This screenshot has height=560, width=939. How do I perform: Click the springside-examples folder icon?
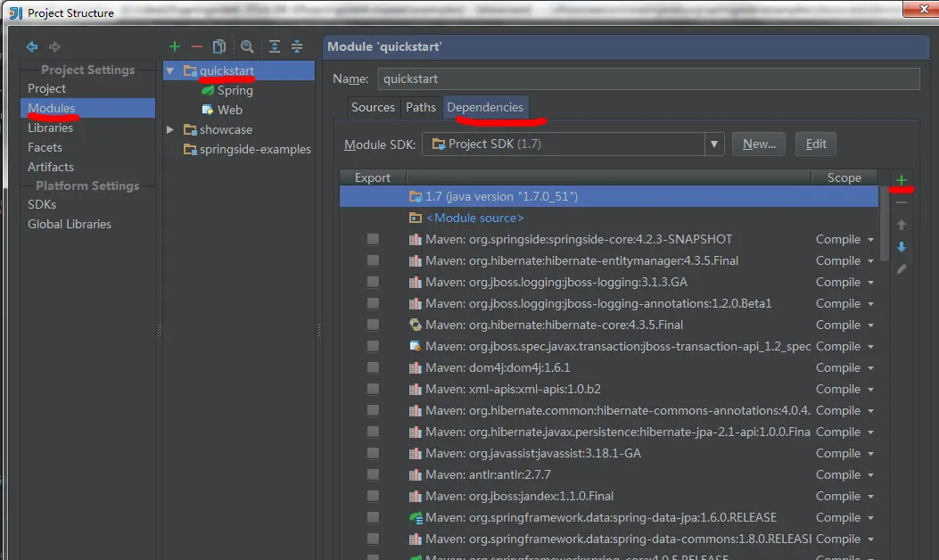(x=190, y=149)
